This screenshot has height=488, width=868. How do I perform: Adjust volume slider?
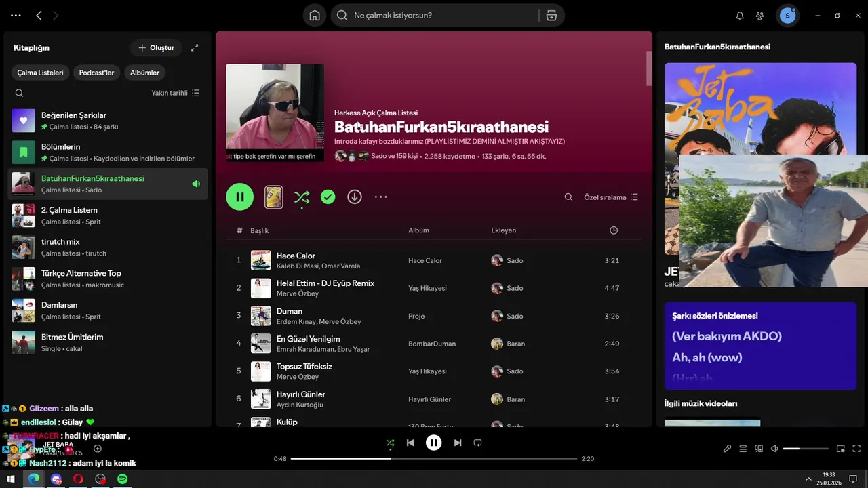pyautogui.click(x=805, y=449)
